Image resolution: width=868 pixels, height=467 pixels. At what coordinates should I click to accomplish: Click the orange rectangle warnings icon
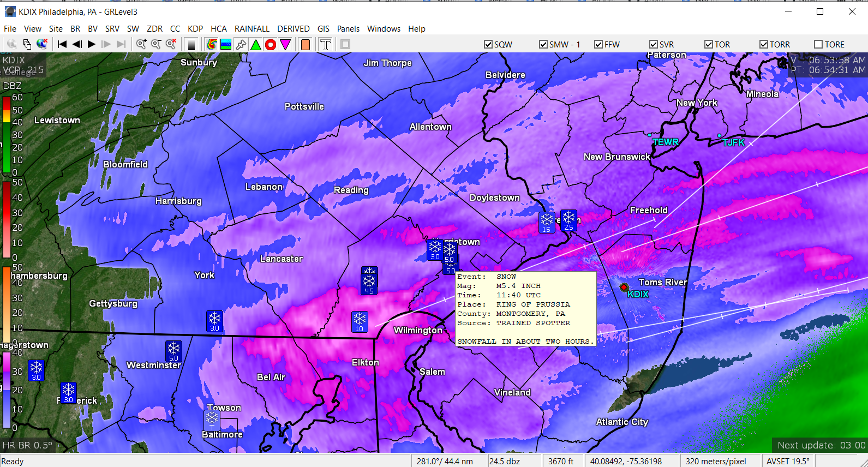coord(306,44)
